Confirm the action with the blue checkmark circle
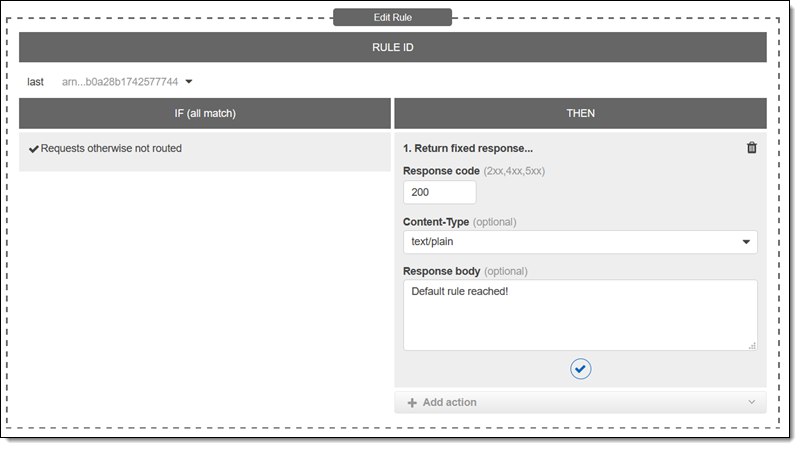The width and height of the screenshot is (800, 449). [581, 369]
